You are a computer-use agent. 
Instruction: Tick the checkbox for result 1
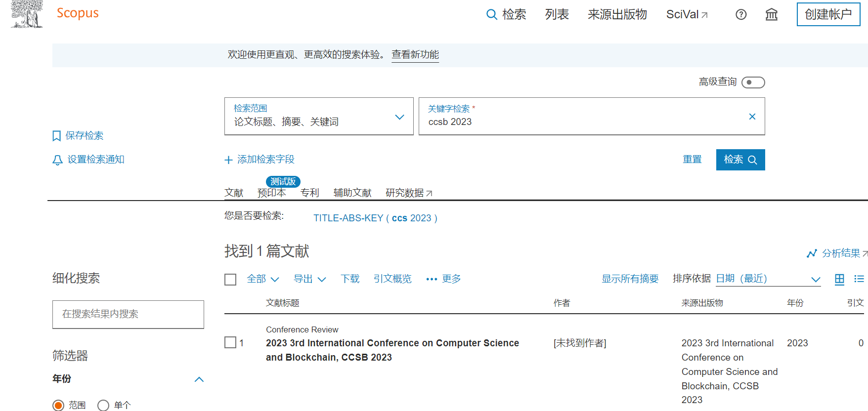pyautogui.click(x=230, y=342)
